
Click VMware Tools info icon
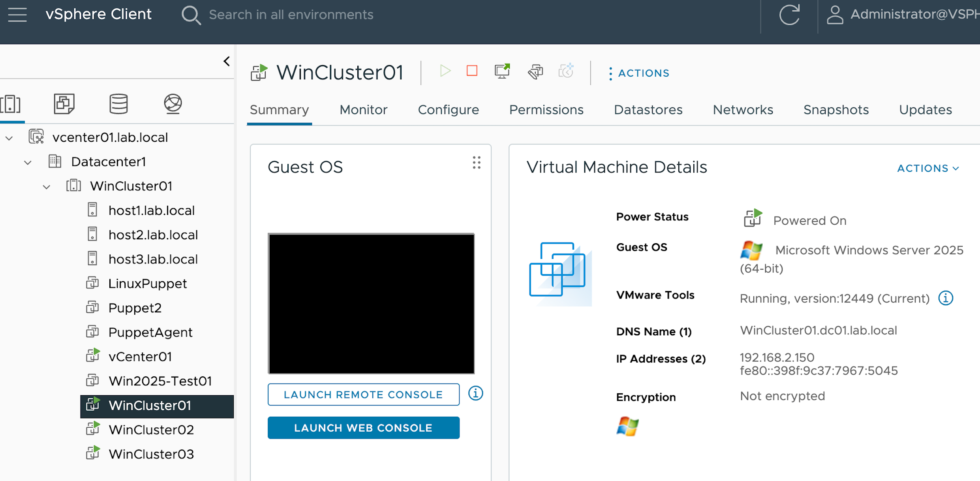[x=946, y=298]
